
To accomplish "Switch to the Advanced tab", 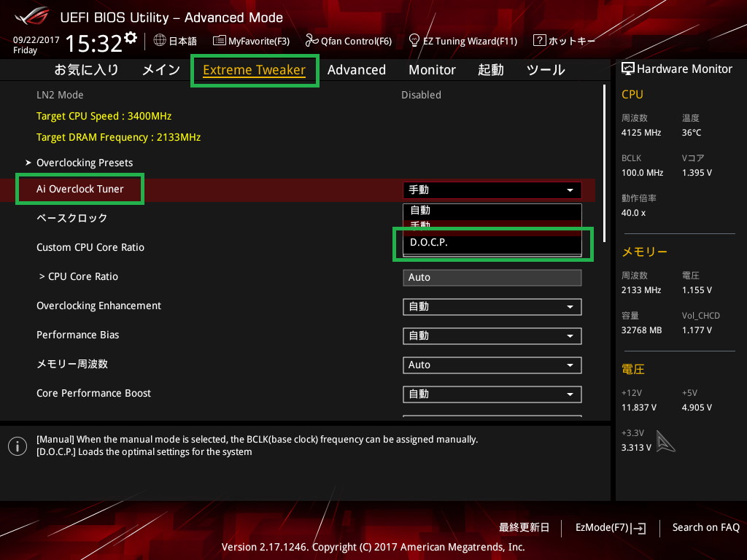I will tap(356, 70).
